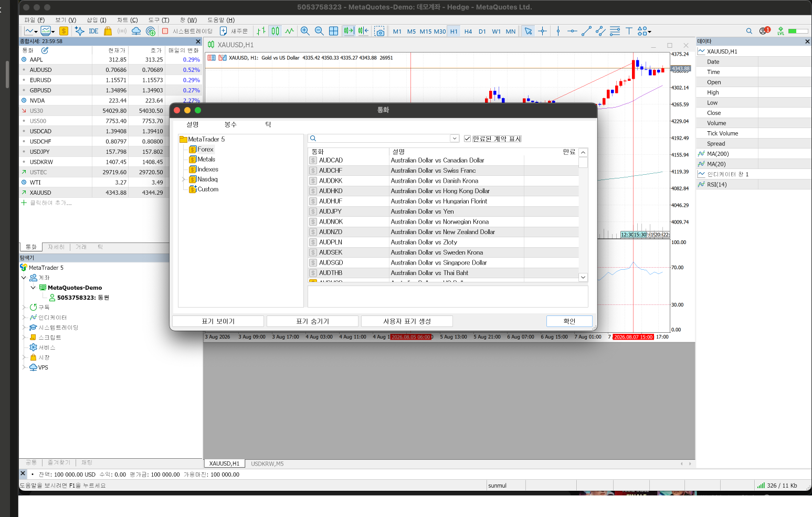Switch timeframe to D1
The height and width of the screenshot is (517, 812).
[482, 31]
